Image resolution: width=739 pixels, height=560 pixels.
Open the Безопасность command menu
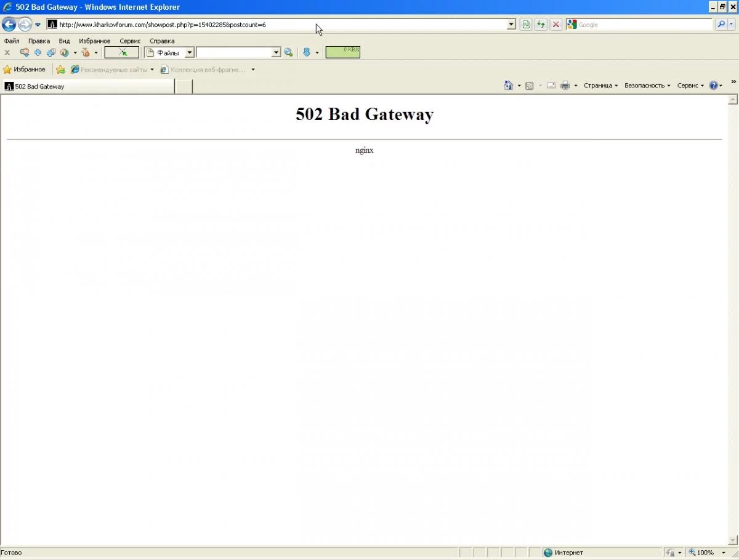tap(647, 86)
